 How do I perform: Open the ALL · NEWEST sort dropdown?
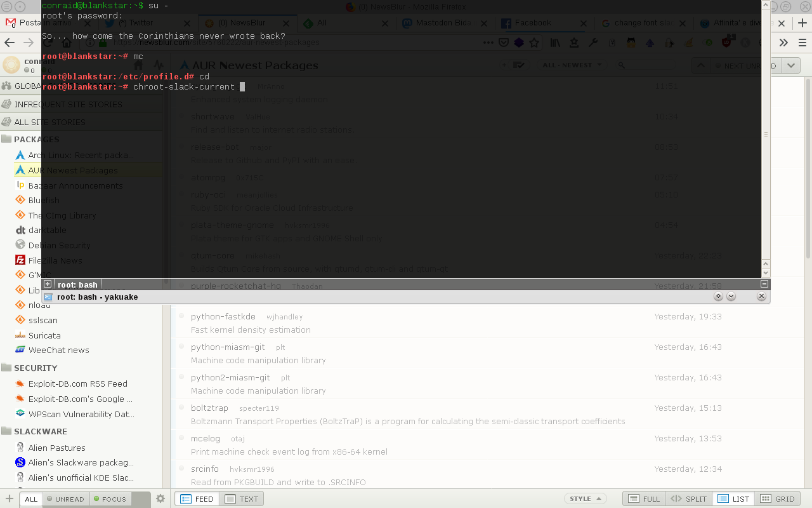click(572, 65)
